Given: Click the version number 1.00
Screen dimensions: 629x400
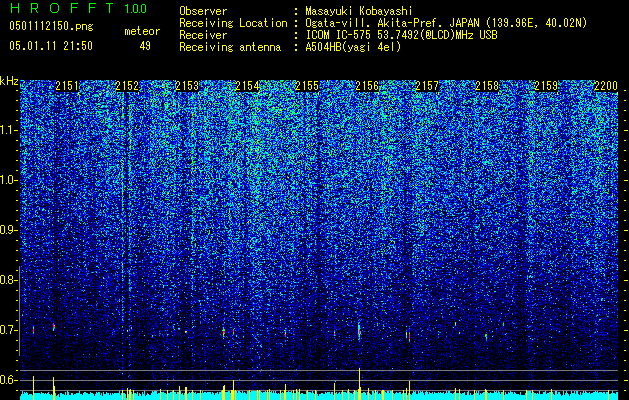Looking at the screenshot, I should point(136,8).
